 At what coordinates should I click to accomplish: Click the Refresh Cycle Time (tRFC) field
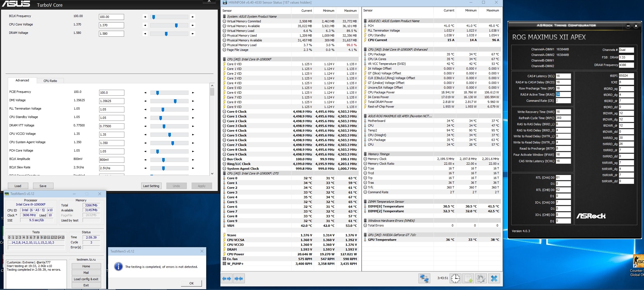[x=563, y=118]
